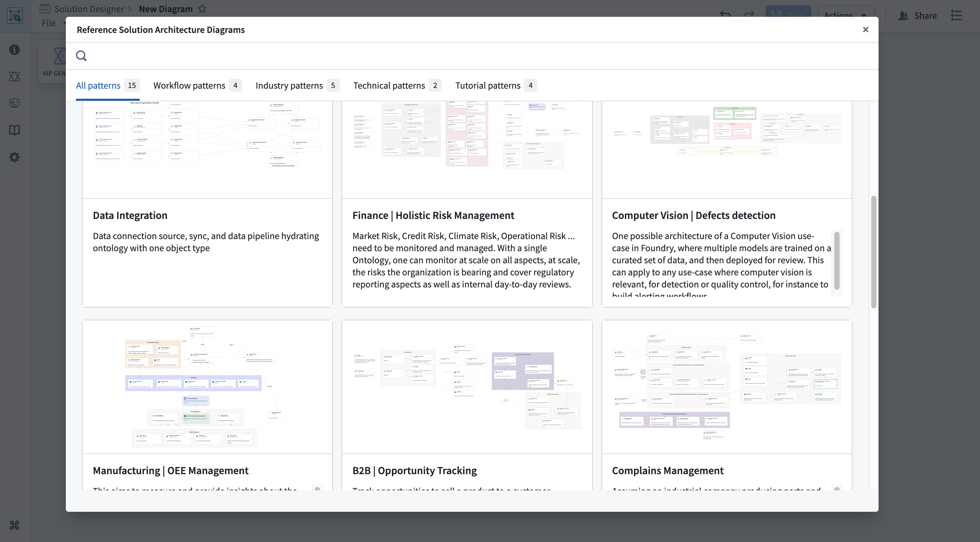
Task: Switch to Tutorial patterns tab
Action: click(496, 86)
